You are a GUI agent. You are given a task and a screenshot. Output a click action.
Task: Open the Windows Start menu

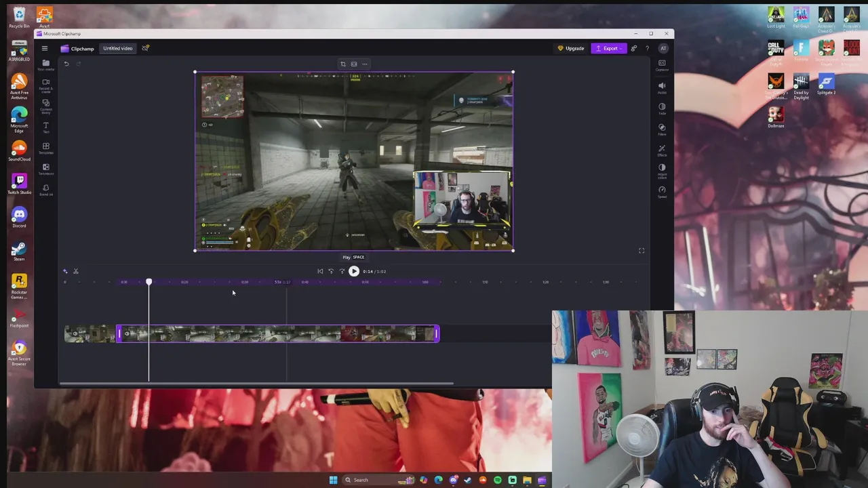333,480
